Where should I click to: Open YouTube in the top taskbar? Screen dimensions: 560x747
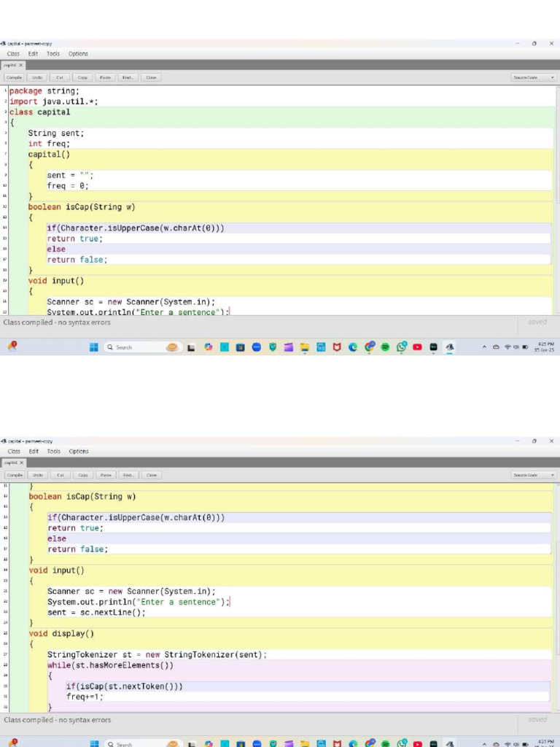click(x=418, y=347)
